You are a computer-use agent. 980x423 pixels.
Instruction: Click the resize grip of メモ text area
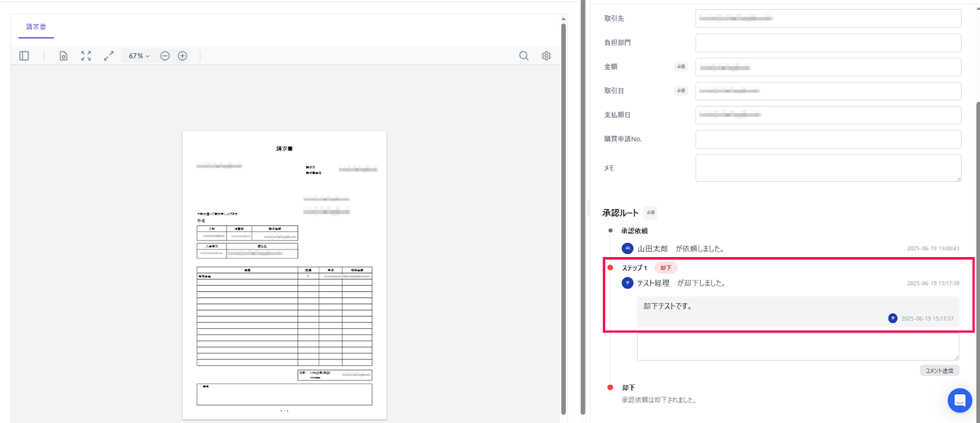[958, 178]
